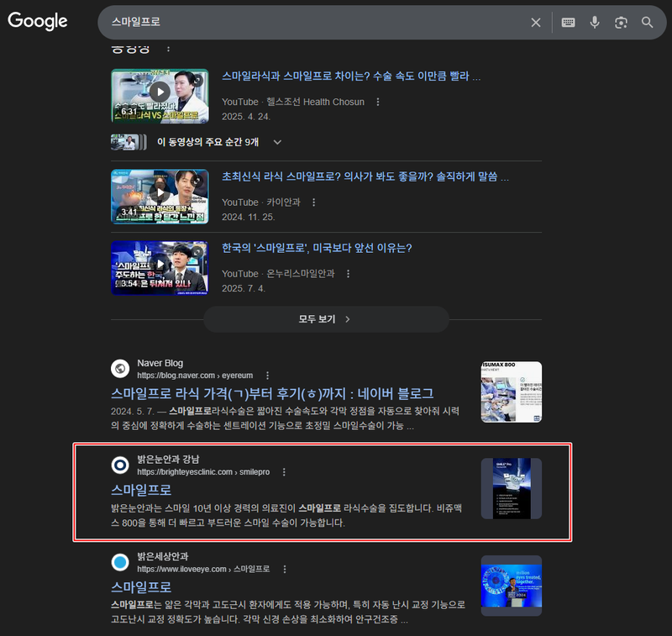The image size is (672, 636).
Task: Open 스마일프로 link from 밝은세상안과
Action: pyautogui.click(x=141, y=587)
